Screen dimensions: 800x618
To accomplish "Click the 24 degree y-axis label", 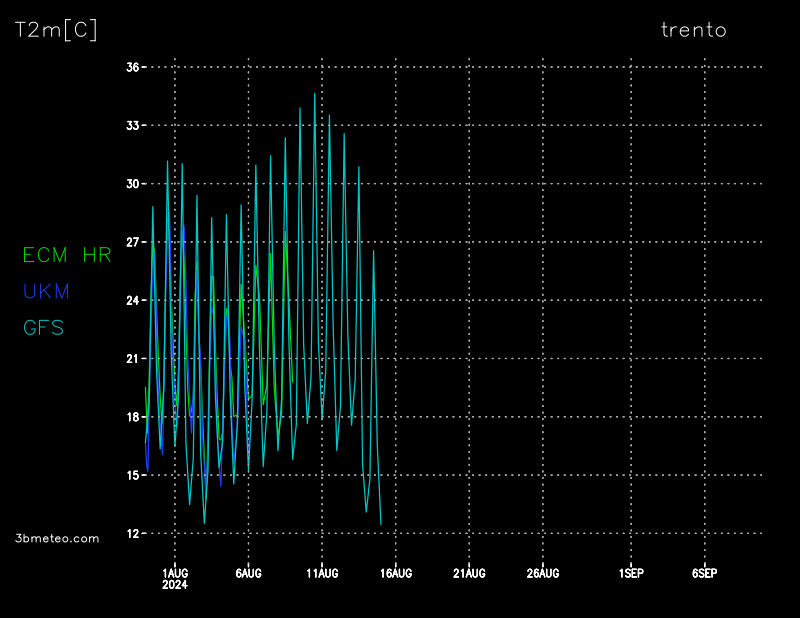I will [x=132, y=300].
